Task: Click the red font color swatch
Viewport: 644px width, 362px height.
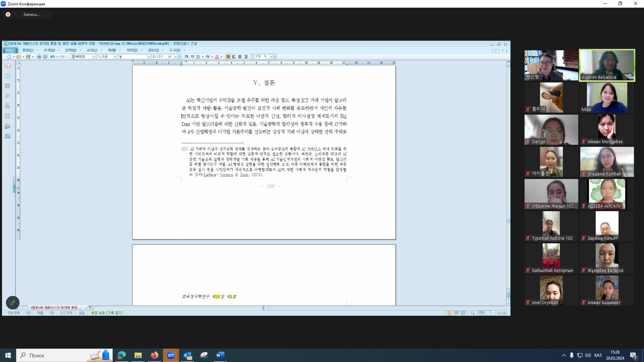Action: (x=217, y=57)
